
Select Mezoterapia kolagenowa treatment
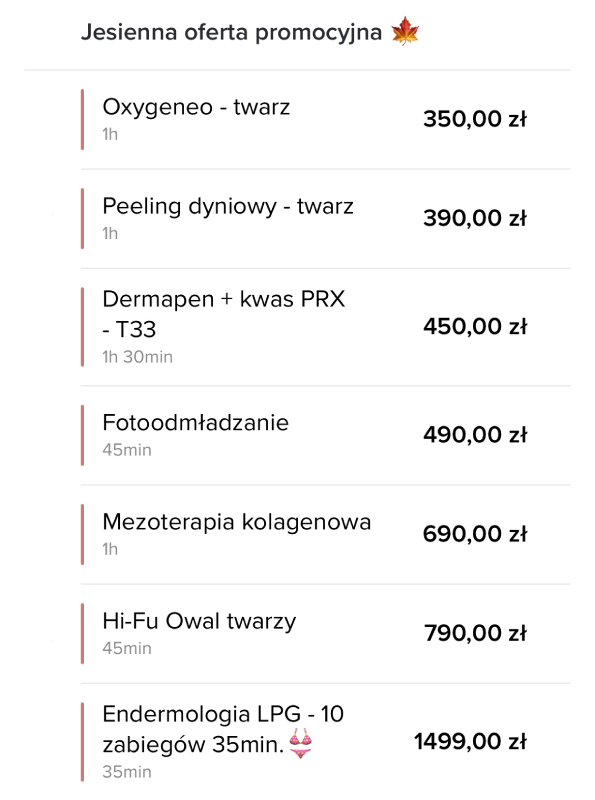pos(325,534)
